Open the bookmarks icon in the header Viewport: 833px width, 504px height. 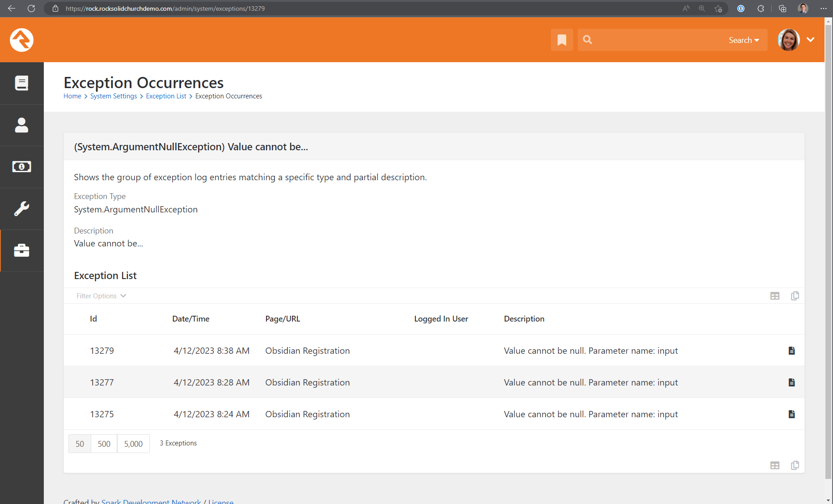click(x=562, y=40)
